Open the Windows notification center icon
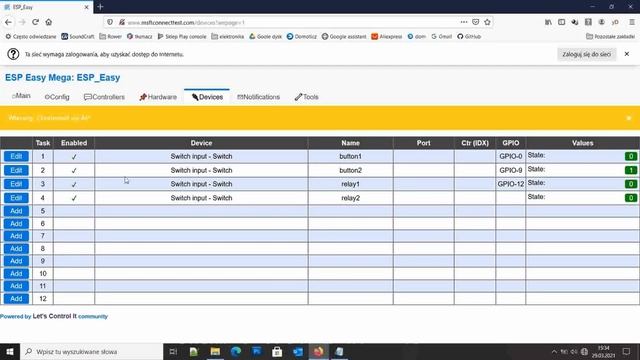This screenshot has height=360, width=640. point(627,351)
